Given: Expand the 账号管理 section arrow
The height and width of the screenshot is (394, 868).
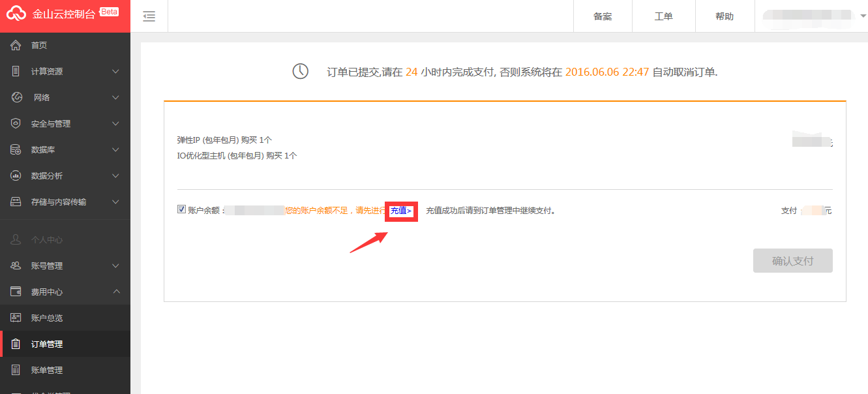Looking at the screenshot, I should [116, 265].
